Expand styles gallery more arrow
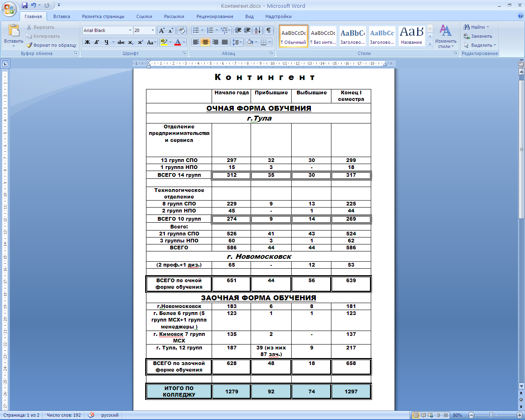The height and width of the screenshot is (420, 525). point(430,44)
